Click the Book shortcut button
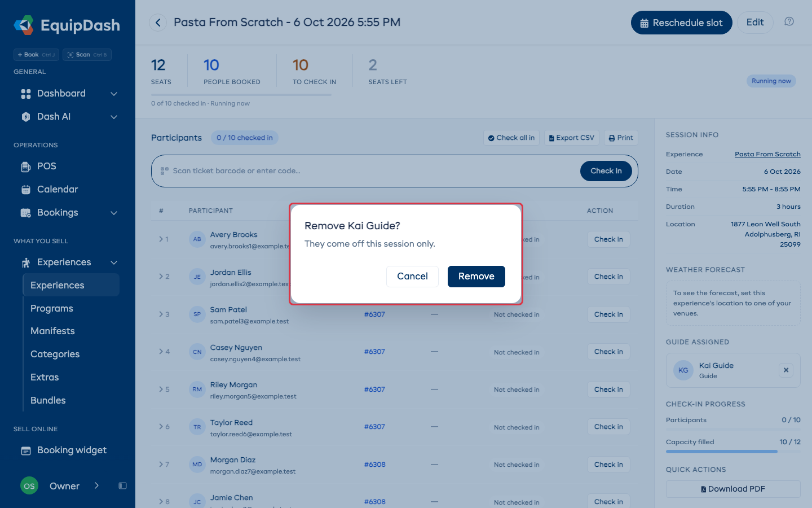This screenshot has width=812, height=508. click(x=36, y=55)
